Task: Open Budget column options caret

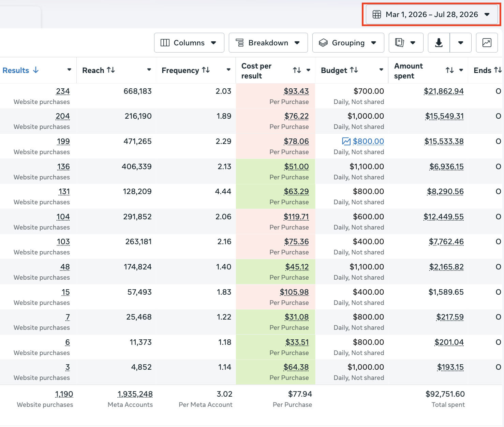Action: pyautogui.click(x=381, y=70)
